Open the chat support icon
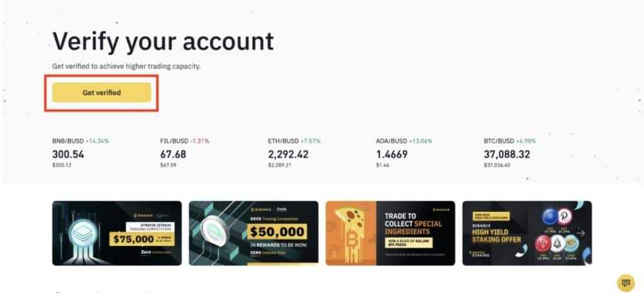The width and height of the screenshot is (644, 293). [625, 281]
